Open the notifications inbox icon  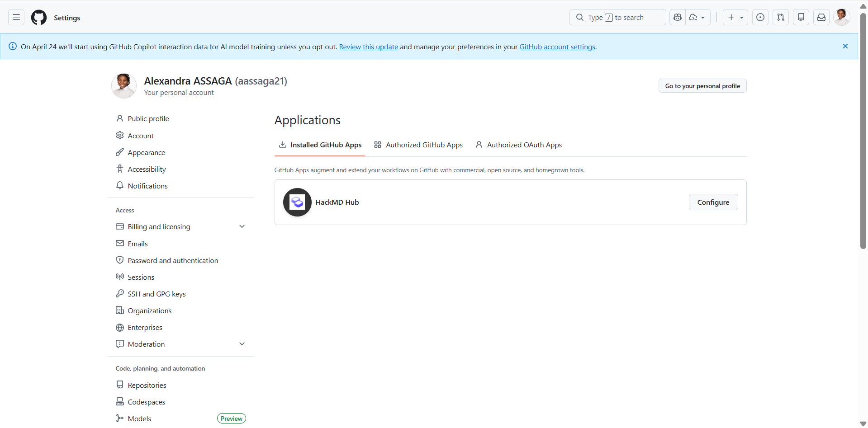coord(821,17)
